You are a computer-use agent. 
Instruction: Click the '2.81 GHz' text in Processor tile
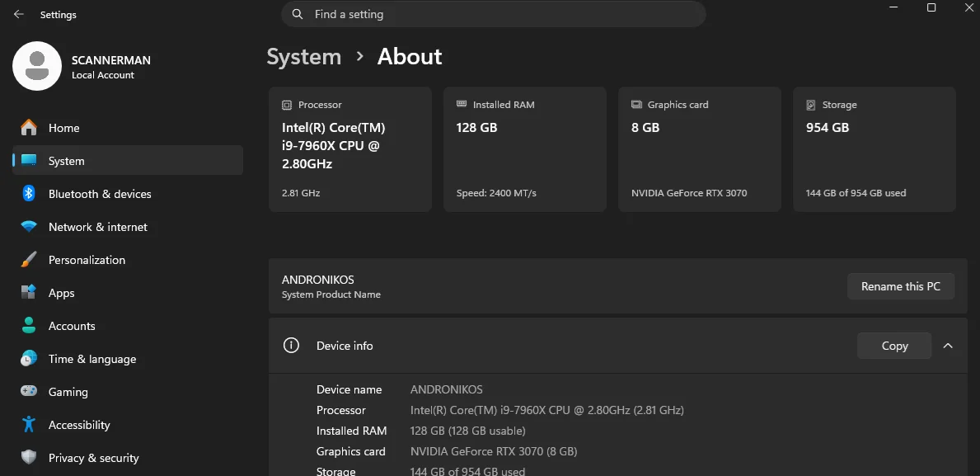(x=301, y=193)
